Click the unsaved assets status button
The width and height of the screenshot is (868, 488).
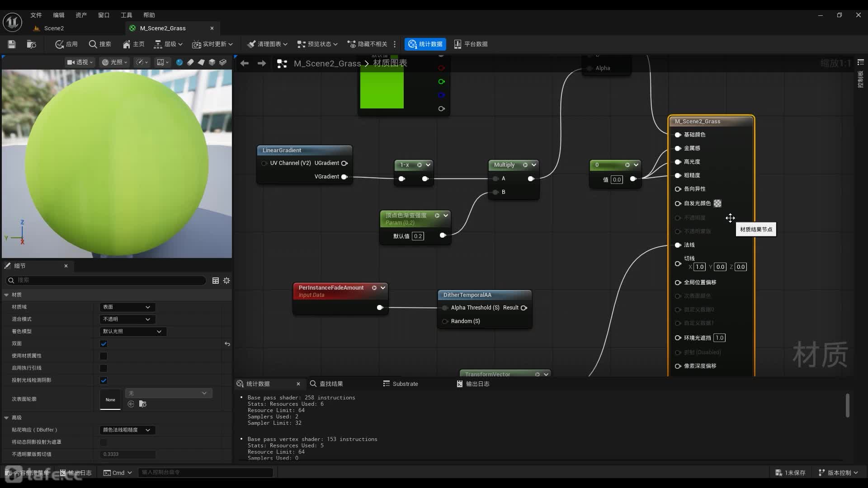(x=790, y=473)
